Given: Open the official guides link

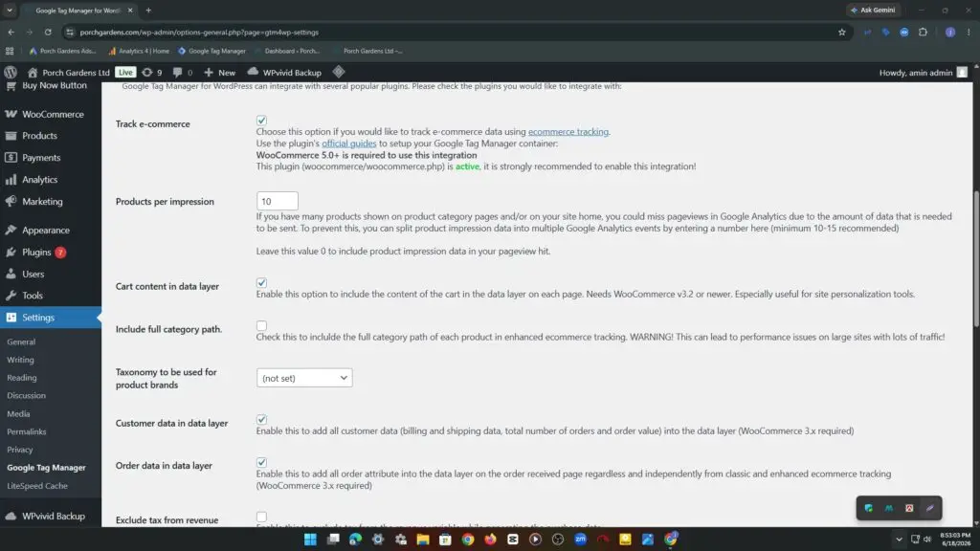Looking at the screenshot, I should pyautogui.click(x=348, y=143).
